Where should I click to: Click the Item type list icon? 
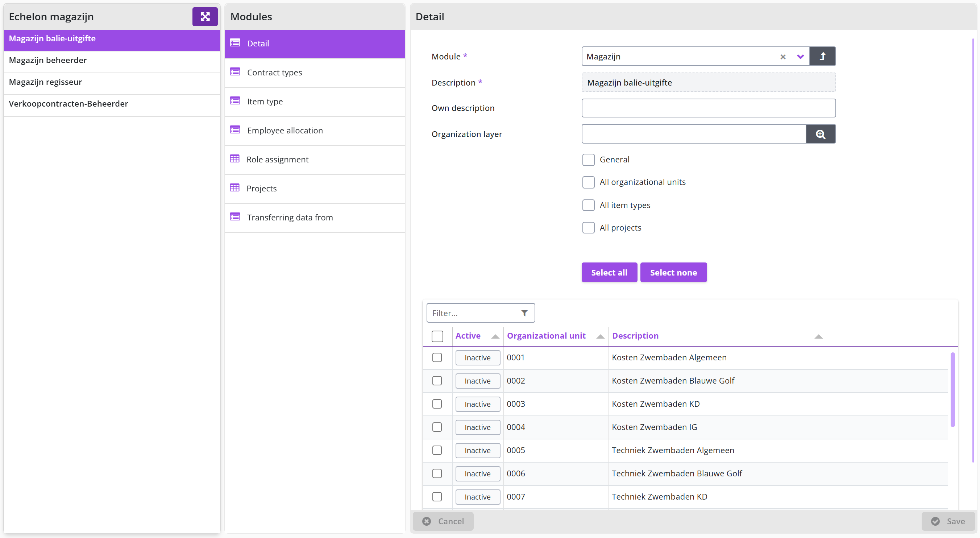point(235,101)
